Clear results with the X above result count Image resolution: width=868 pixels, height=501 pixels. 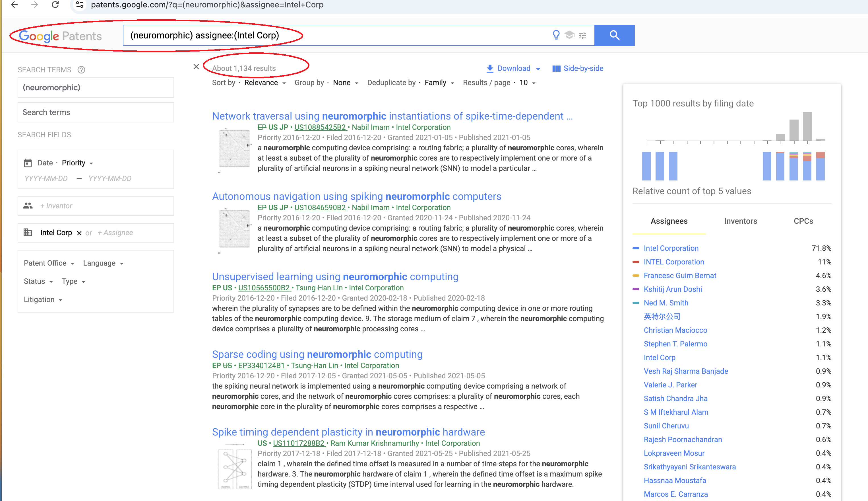[x=196, y=67]
